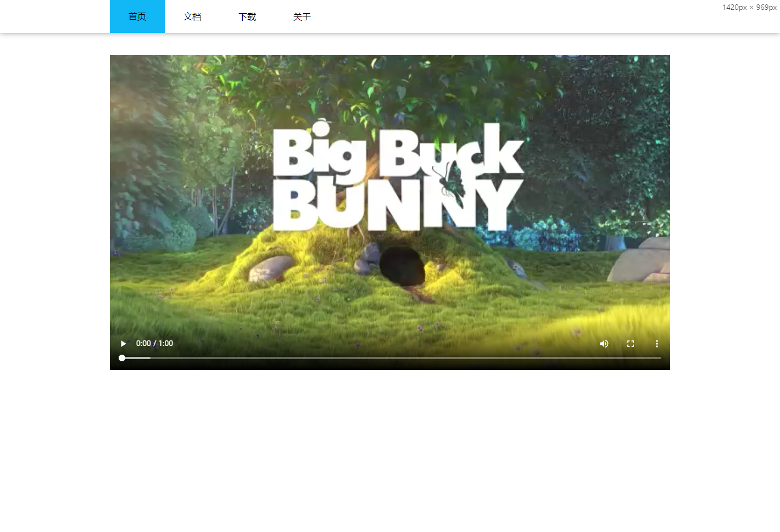Play the Big Buck Bunny video

point(123,344)
